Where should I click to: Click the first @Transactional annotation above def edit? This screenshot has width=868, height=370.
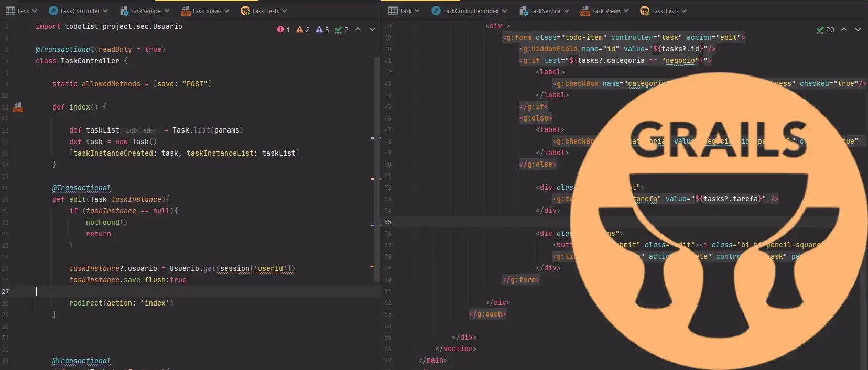(x=81, y=188)
